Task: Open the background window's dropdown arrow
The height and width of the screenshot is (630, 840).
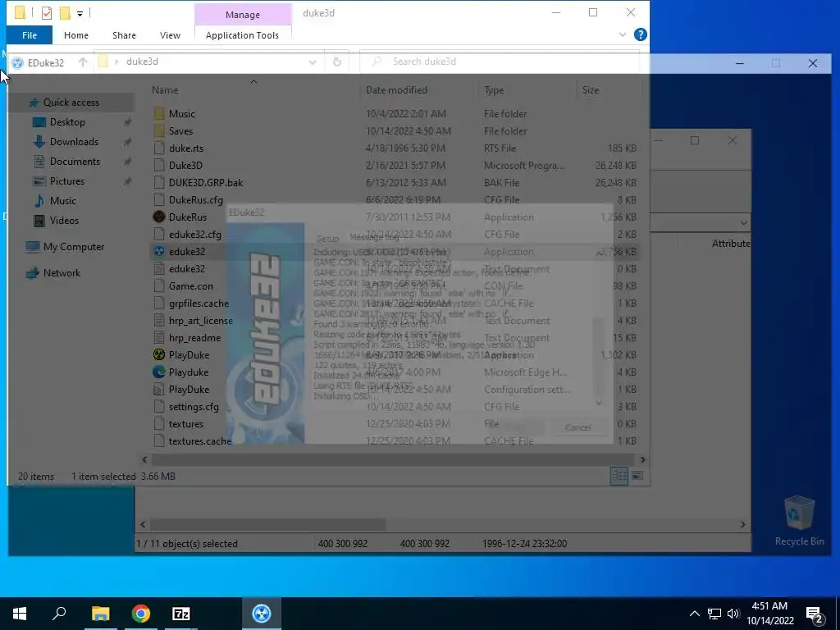Action: point(743,222)
